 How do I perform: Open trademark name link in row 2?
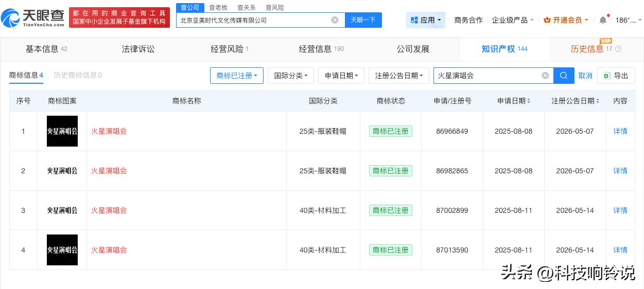point(109,171)
